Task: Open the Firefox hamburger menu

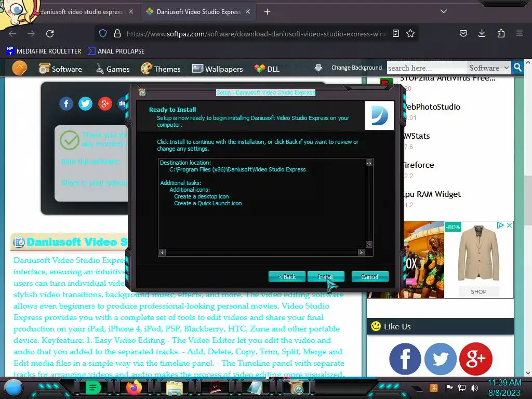Action: click(x=520, y=33)
